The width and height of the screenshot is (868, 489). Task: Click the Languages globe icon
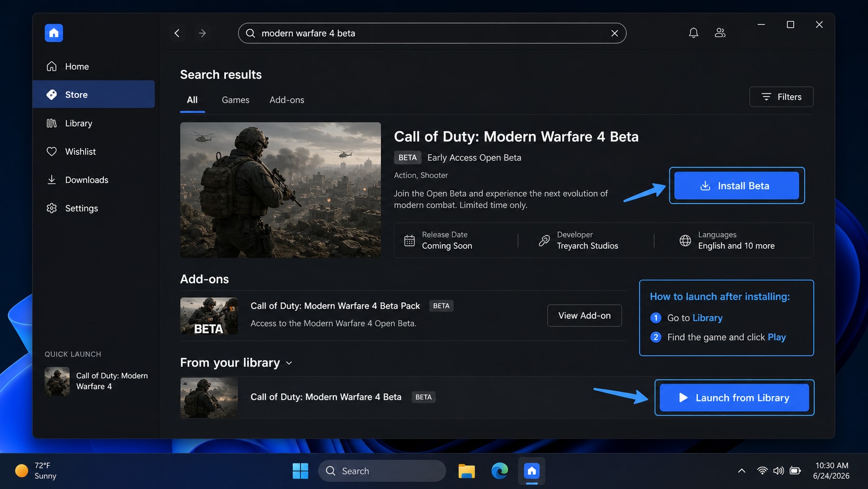[x=685, y=241]
